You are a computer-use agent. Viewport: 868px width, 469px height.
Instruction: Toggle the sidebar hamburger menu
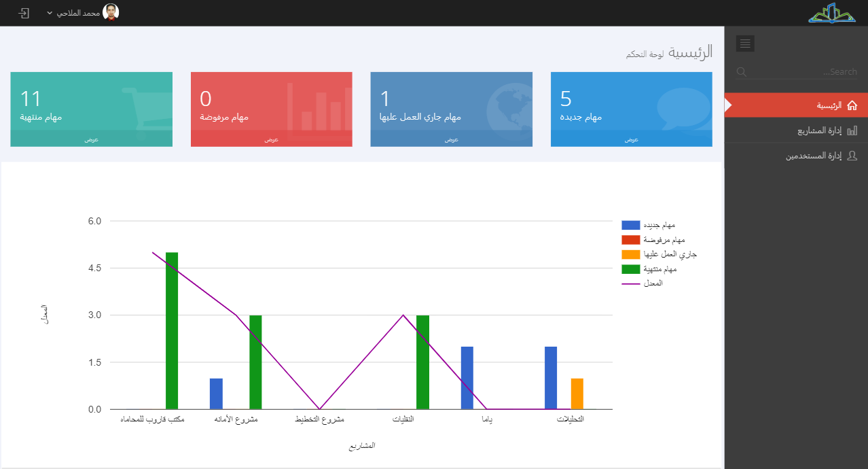(x=745, y=44)
